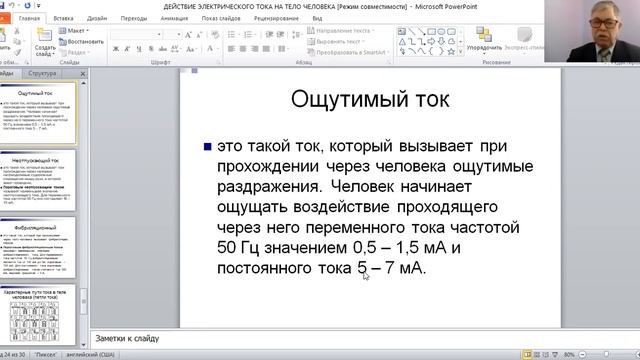Viewport: 640px width, 360px height.
Task: Open the Раздел section dropdown
Action: [x=74, y=53]
